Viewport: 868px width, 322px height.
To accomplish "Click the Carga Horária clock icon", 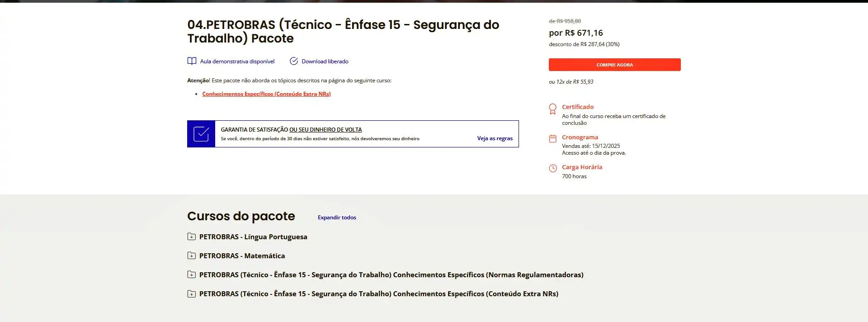I will pyautogui.click(x=552, y=168).
